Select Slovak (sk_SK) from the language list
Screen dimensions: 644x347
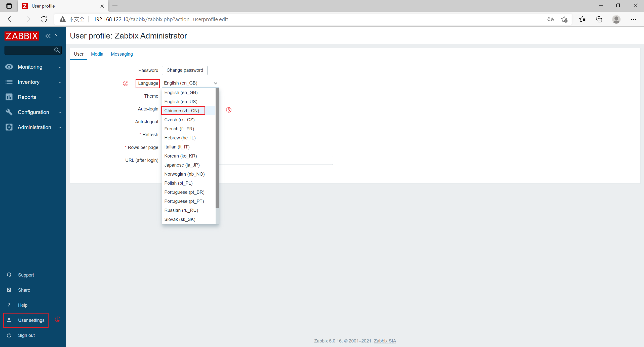click(189, 219)
